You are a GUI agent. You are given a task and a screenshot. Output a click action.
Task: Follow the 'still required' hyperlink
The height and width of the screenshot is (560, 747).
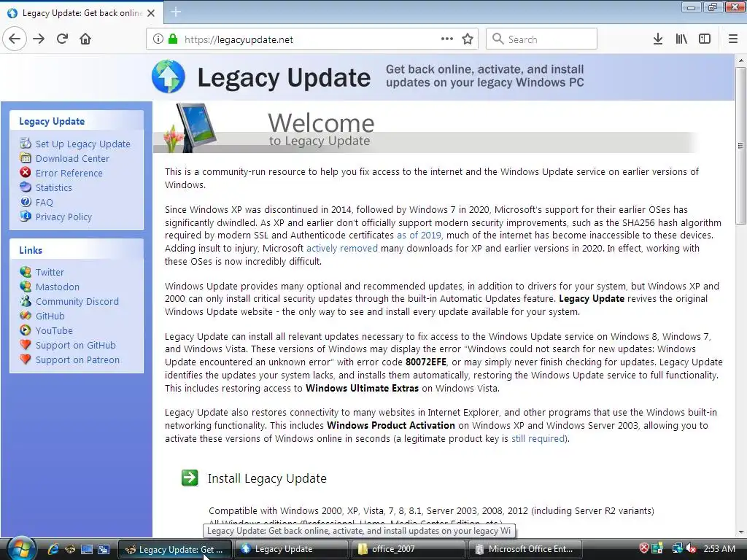pyautogui.click(x=538, y=438)
